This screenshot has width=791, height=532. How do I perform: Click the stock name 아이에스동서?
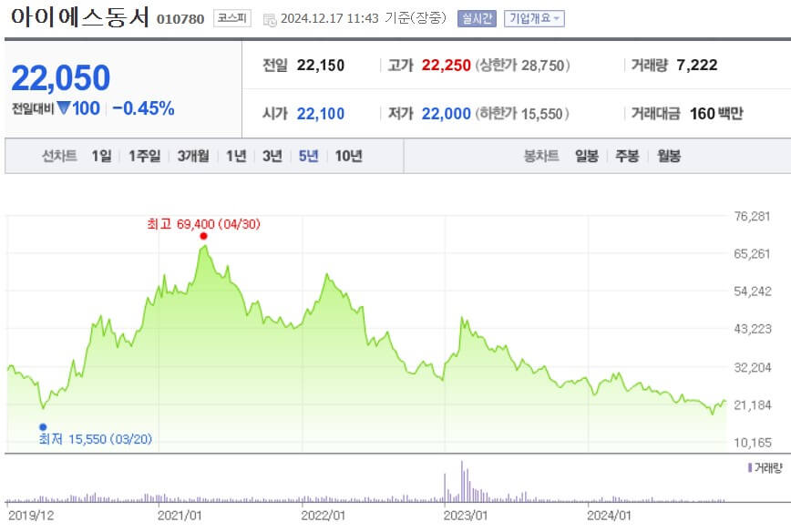tap(80, 17)
